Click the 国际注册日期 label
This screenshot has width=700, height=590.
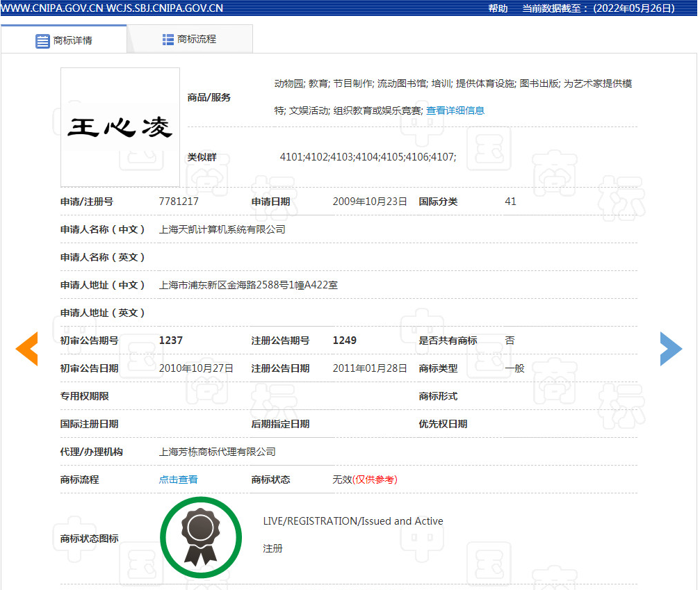coord(89,423)
